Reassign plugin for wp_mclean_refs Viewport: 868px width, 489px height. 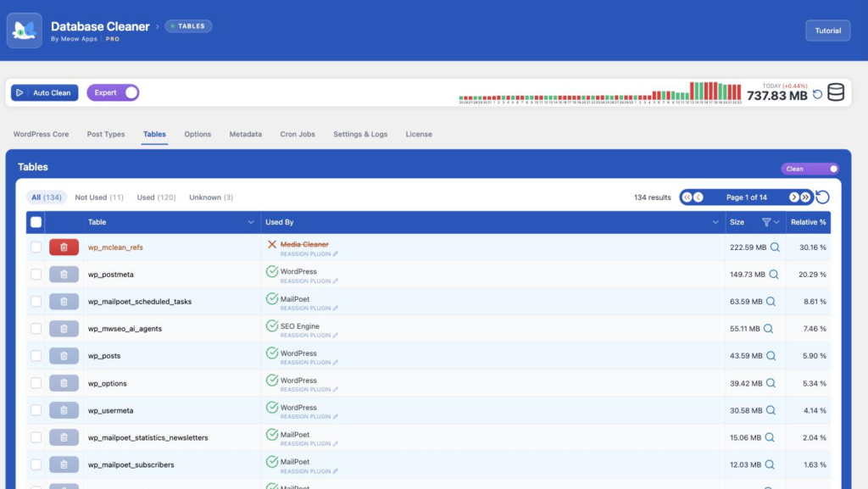point(309,254)
